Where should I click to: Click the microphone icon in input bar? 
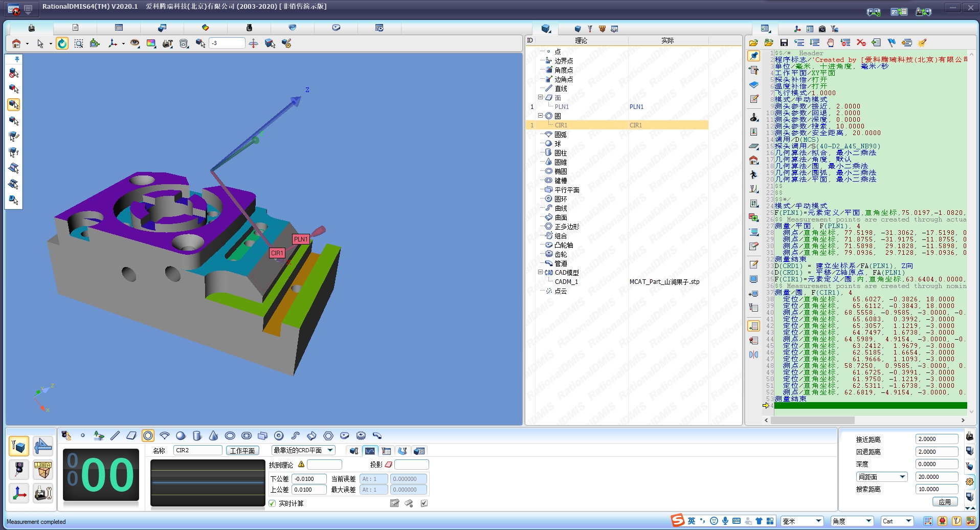725,521
